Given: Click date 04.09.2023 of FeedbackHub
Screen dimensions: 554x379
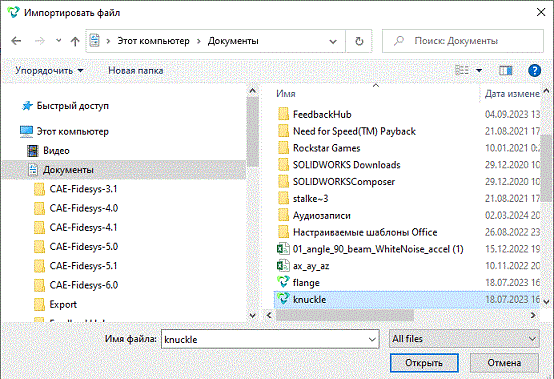Looking at the screenshot, I should [x=512, y=114].
